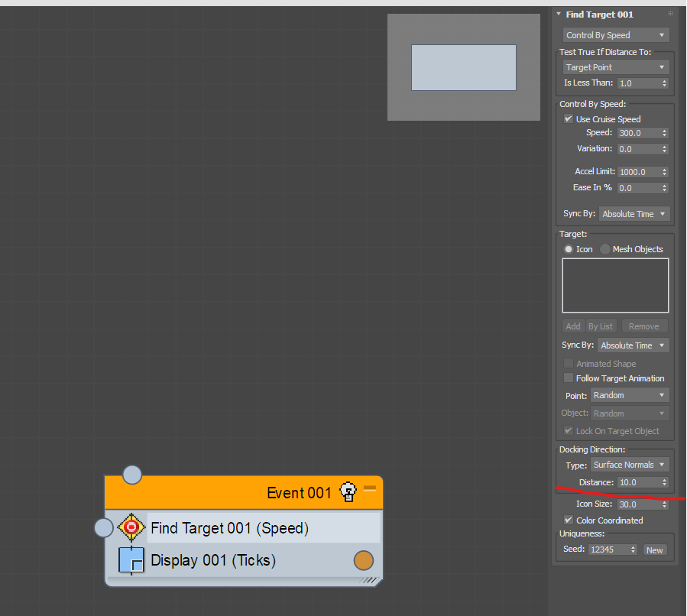Open the Control By Speed dropdown
687x616 pixels.
pyautogui.click(x=615, y=35)
